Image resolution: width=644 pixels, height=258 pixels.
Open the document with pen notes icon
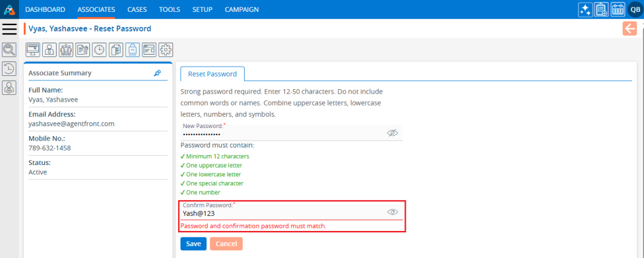tap(82, 50)
